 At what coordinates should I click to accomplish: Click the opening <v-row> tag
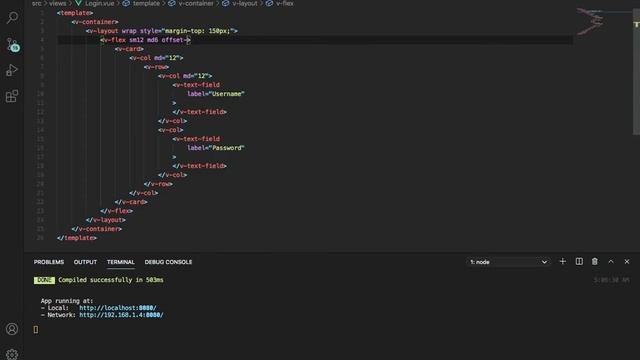pos(157,67)
